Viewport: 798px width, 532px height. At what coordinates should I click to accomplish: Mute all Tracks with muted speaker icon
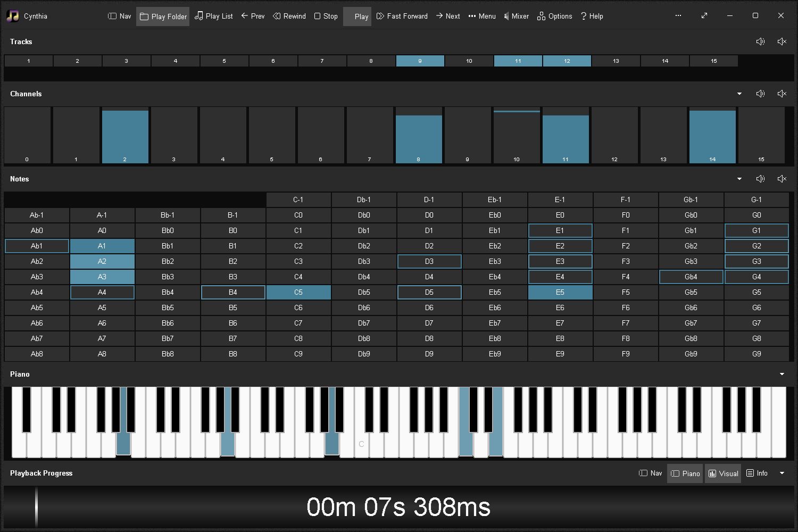click(x=782, y=41)
